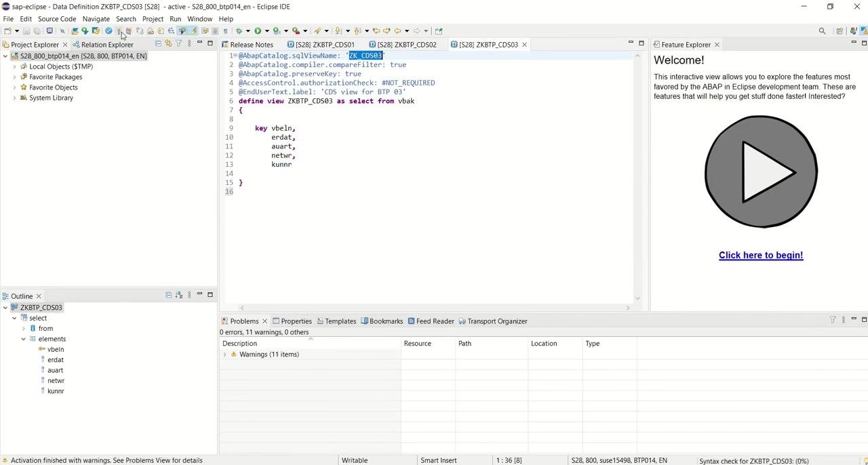Screen dimensions: 868x465
Task: Click the Sort alphabetically icon in Outline
Action: [179, 295]
